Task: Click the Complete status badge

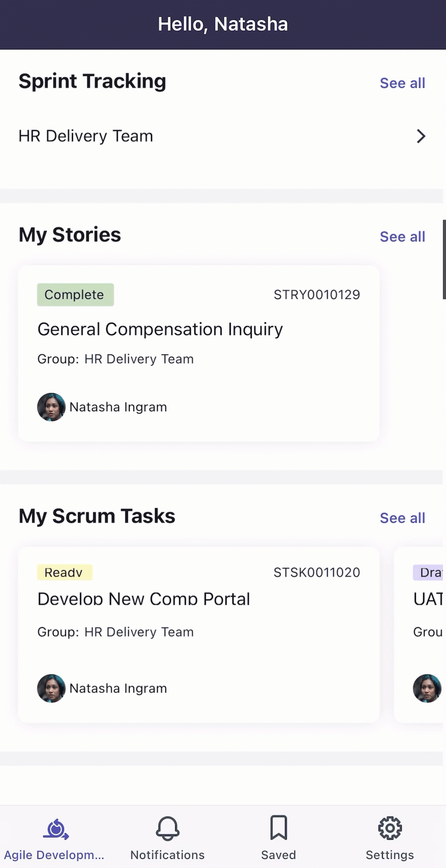Action: click(76, 295)
